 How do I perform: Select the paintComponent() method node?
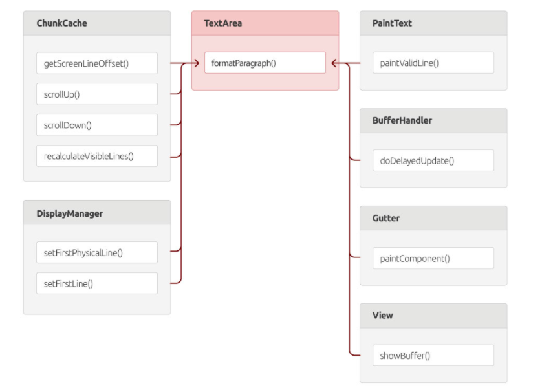(x=433, y=258)
